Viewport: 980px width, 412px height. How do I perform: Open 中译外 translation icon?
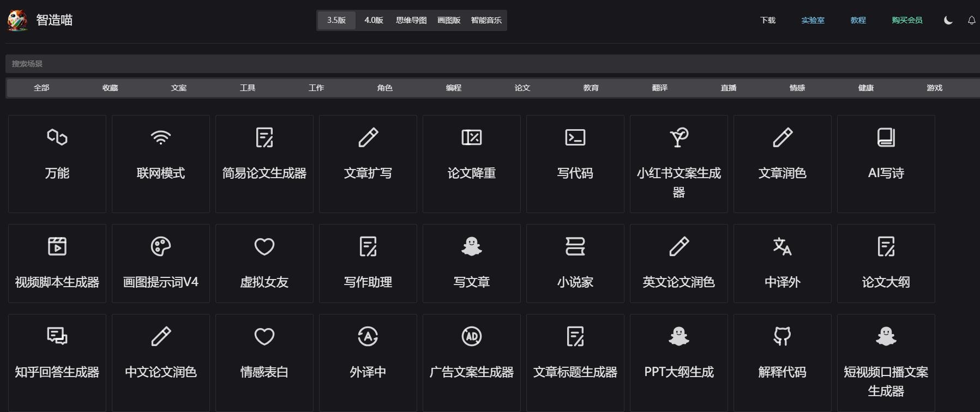[x=782, y=246]
